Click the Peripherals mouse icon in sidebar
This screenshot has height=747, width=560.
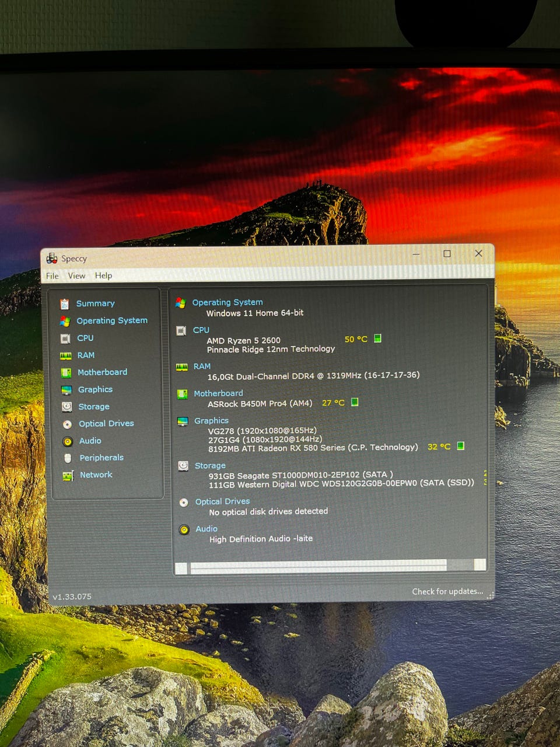(68, 458)
